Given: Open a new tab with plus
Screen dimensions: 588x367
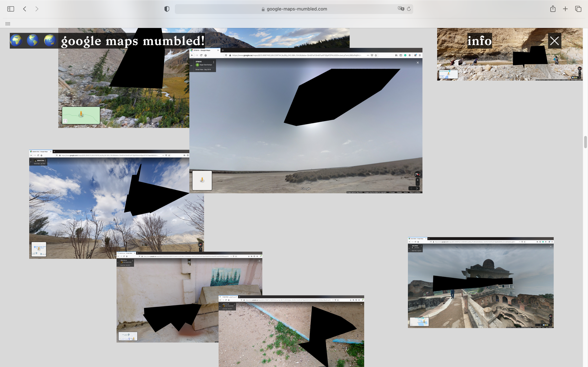Looking at the screenshot, I should [x=565, y=9].
